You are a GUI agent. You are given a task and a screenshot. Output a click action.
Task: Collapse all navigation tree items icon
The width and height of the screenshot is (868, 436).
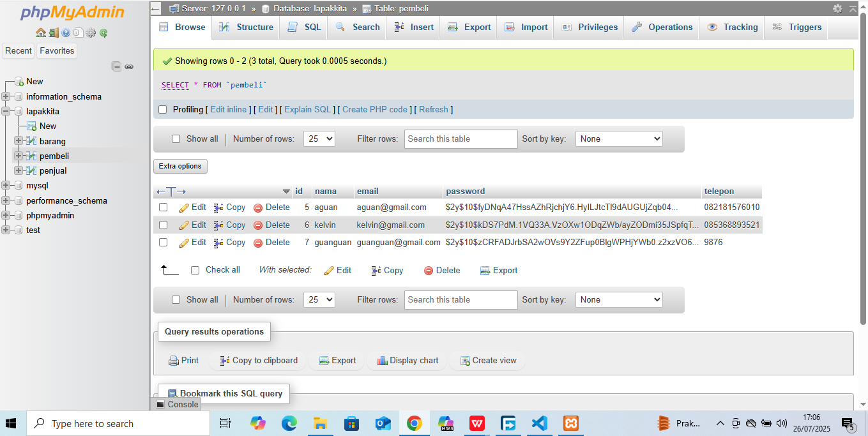pyautogui.click(x=116, y=66)
